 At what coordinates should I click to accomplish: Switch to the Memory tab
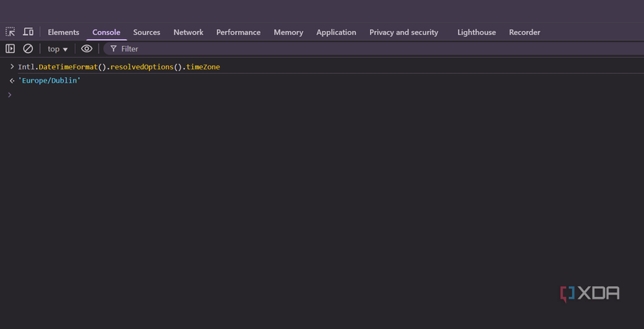288,32
